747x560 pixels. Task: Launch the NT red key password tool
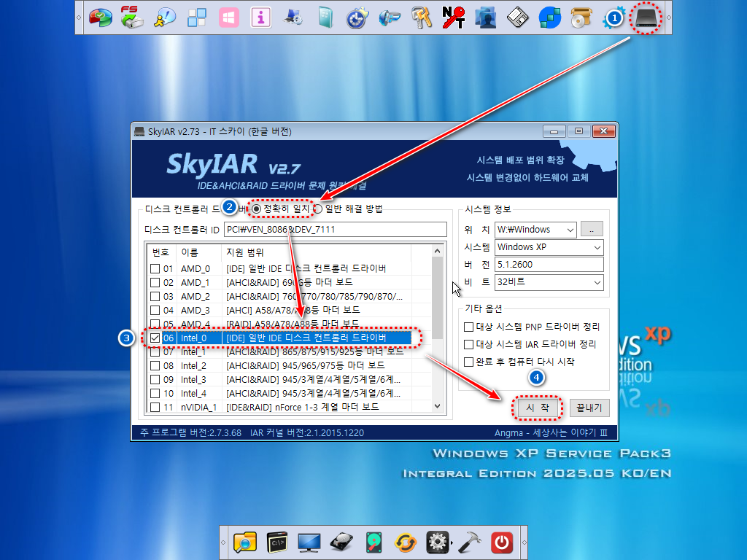[x=454, y=18]
